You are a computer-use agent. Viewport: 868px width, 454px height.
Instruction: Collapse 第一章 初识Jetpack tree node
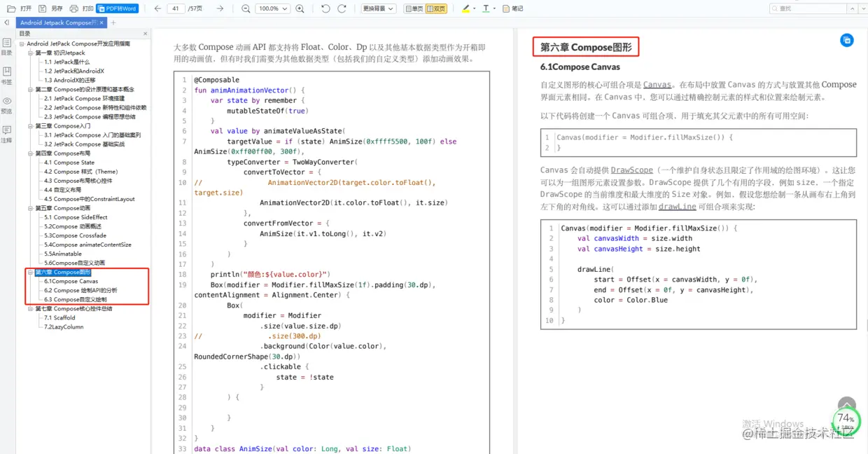(31, 53)
